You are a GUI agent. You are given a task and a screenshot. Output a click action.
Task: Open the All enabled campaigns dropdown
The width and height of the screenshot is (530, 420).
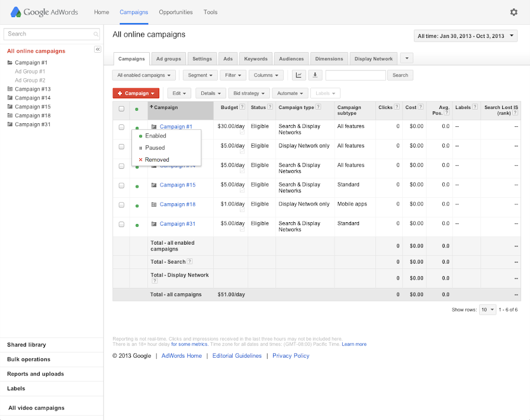144,75
